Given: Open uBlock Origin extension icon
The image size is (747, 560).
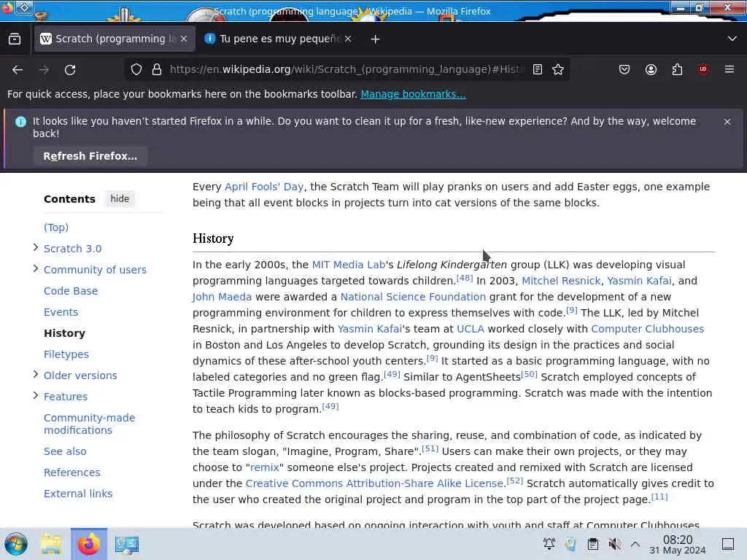Looking at the screenshot, I should coord(703,69).
